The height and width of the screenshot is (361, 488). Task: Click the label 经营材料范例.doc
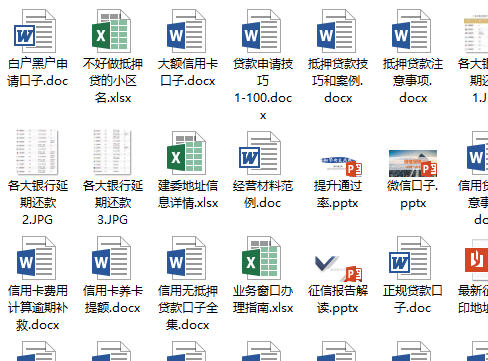click(263, 194)
